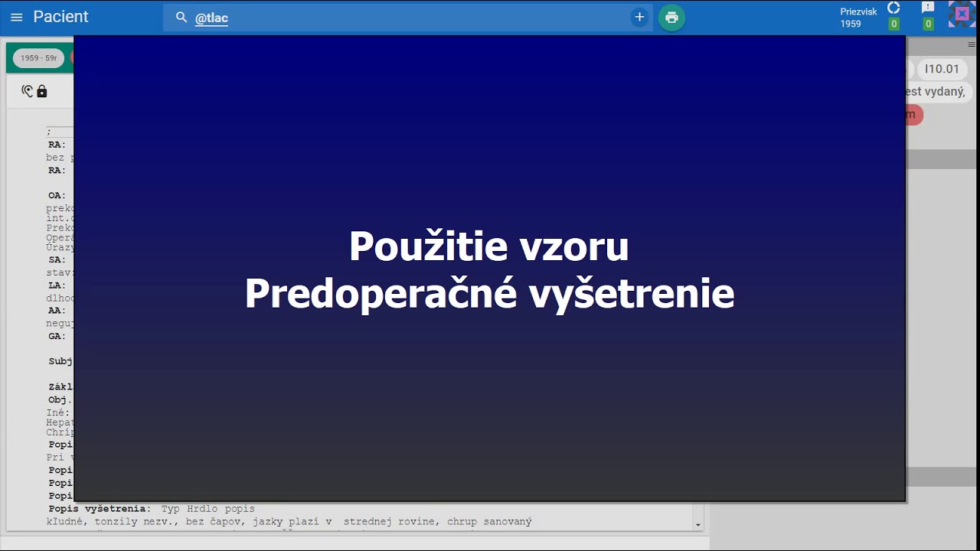
Task: Click the record scrollbar down arrow
Action: 697,525
